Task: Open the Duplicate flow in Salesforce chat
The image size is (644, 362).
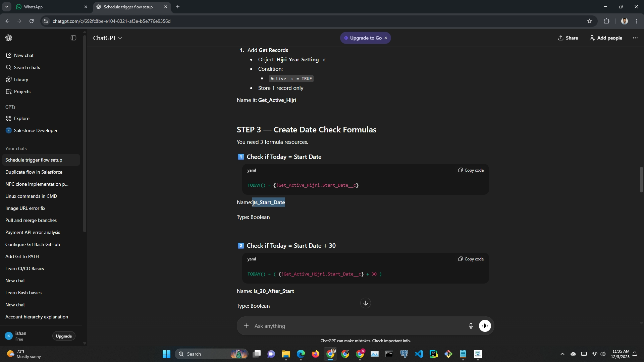Action: [x=34, y=172]
